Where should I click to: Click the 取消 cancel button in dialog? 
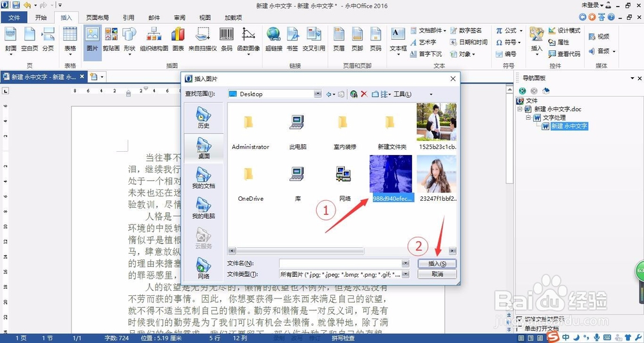coord(437,274)
